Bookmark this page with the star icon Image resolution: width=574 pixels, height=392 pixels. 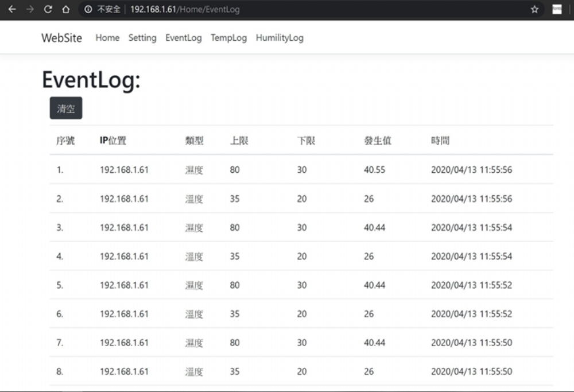click(534, 9)
